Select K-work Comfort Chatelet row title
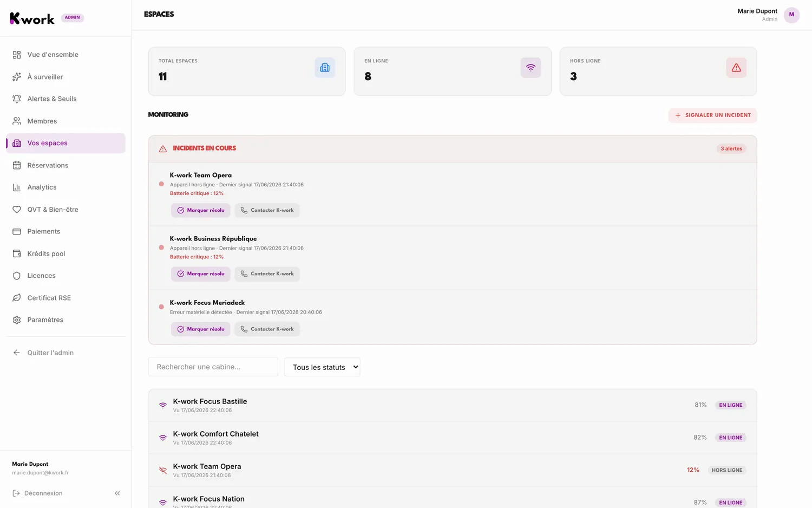 coord(216,434)
